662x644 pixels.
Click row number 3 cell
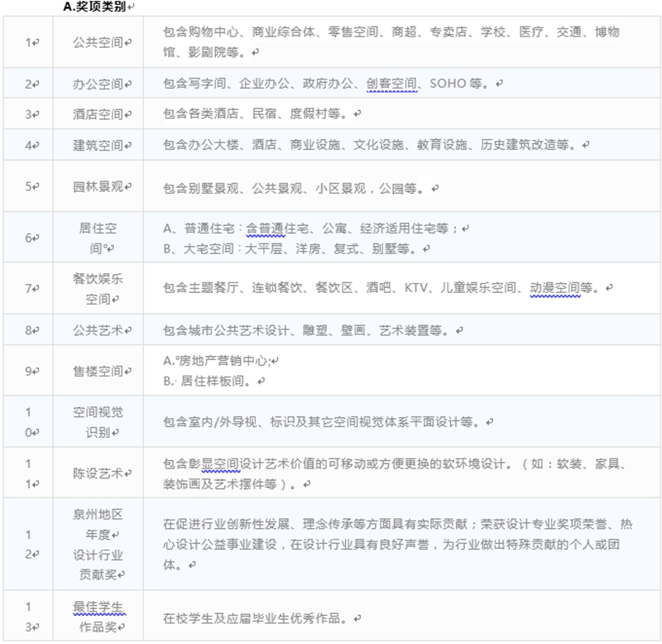28,114
